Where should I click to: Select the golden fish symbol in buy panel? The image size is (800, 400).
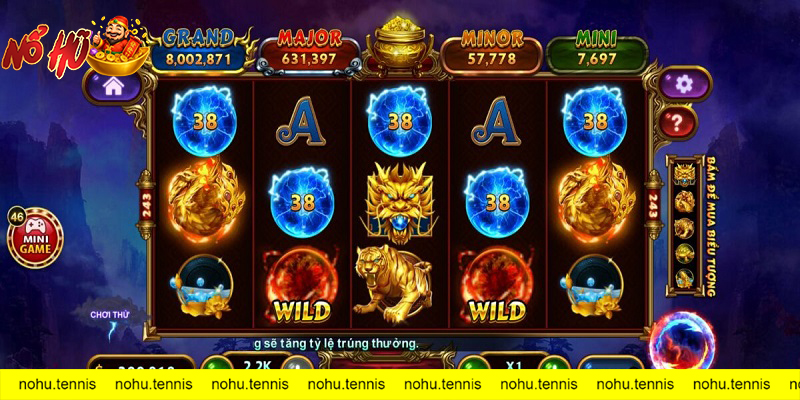(684, 278)
